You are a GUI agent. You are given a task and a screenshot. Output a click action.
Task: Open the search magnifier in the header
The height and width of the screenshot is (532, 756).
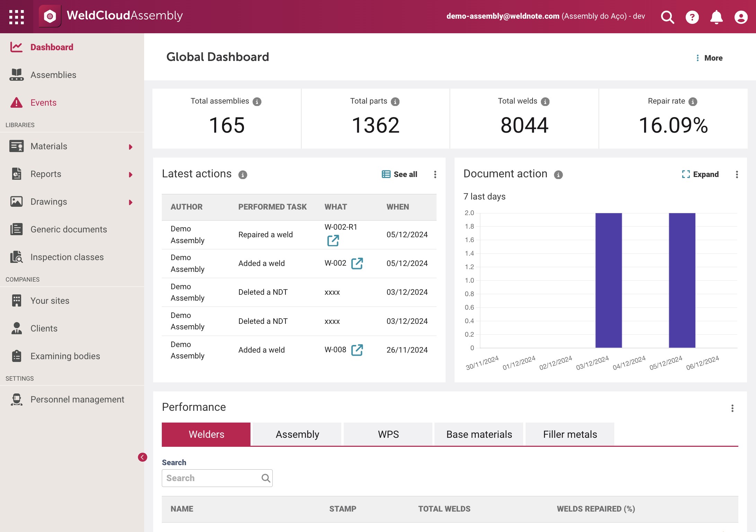coord(667,17)
